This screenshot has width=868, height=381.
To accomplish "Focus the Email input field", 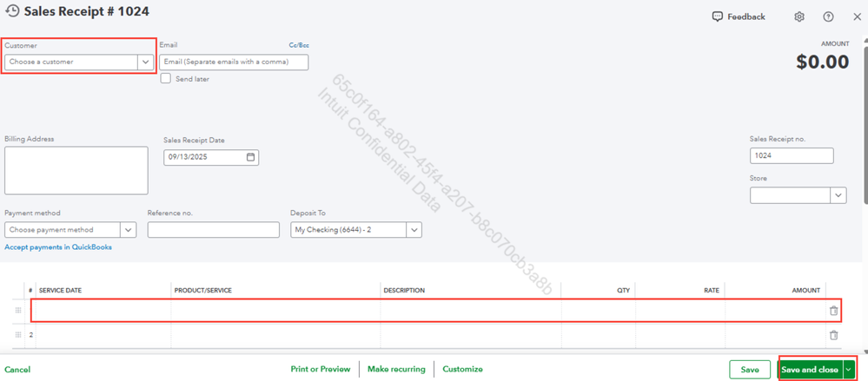I will 234,62.
